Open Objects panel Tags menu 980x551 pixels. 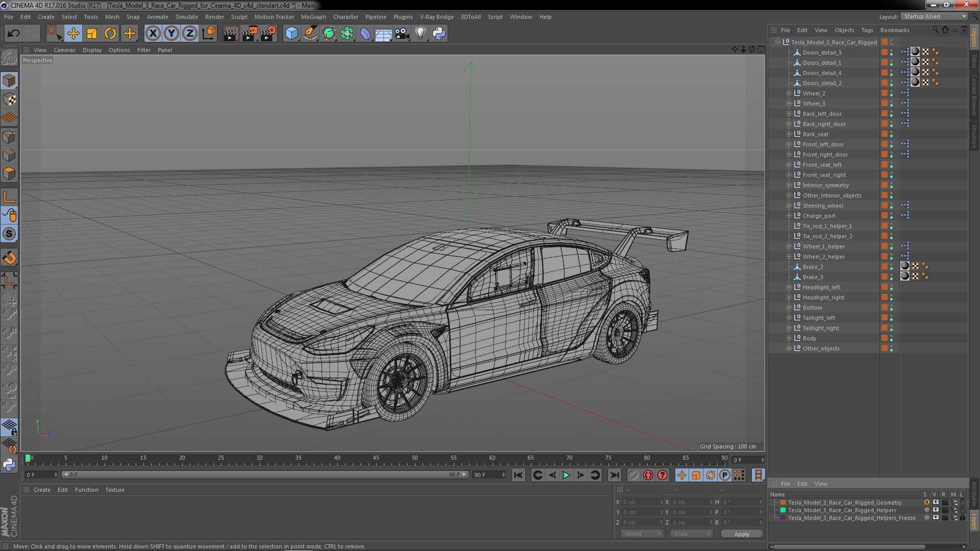click(x=867, y=30)
